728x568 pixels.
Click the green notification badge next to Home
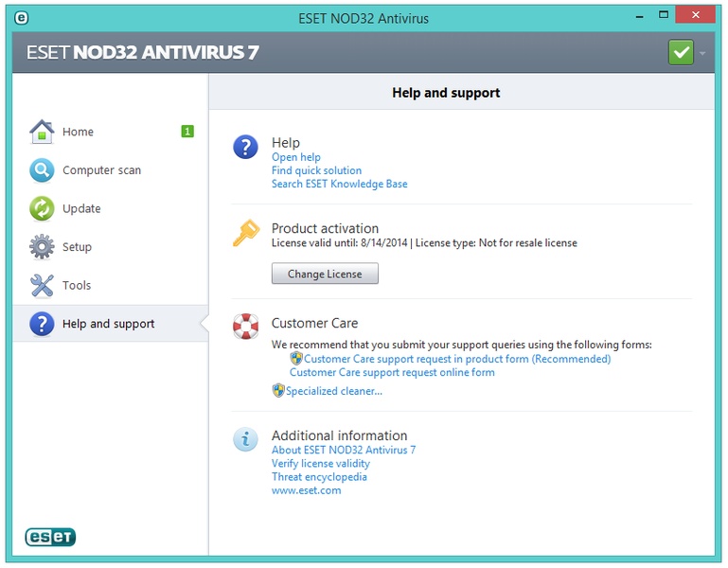(x=187, y=132)
